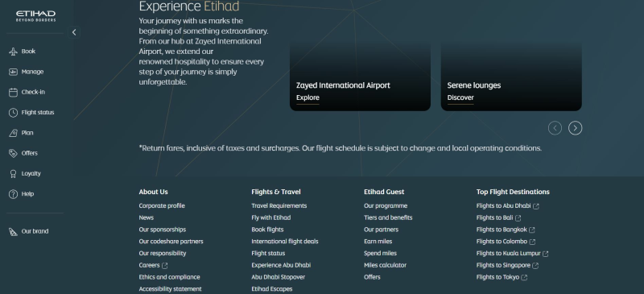Open Travel Requirements link
644x294 pixels.
(279, 205)
